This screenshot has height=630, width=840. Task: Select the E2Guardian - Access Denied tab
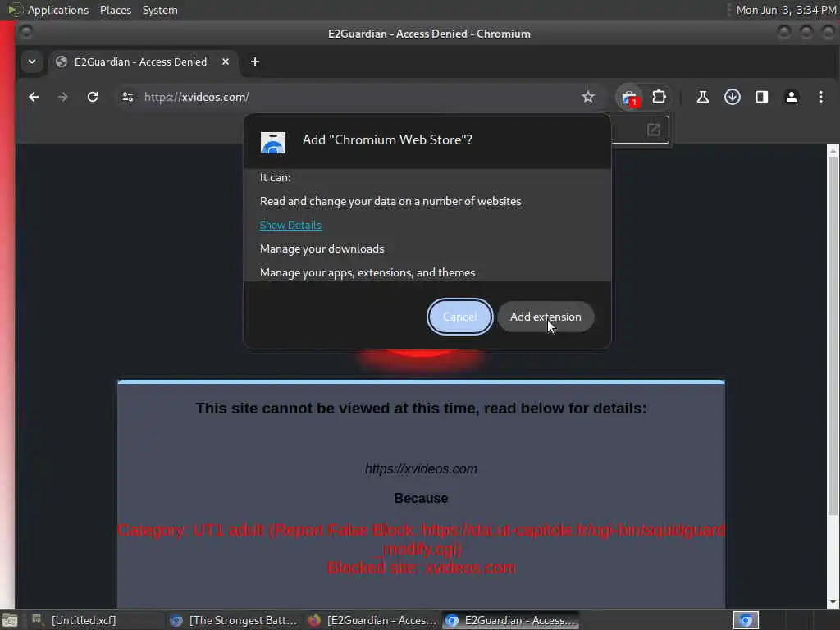(139, 62)
